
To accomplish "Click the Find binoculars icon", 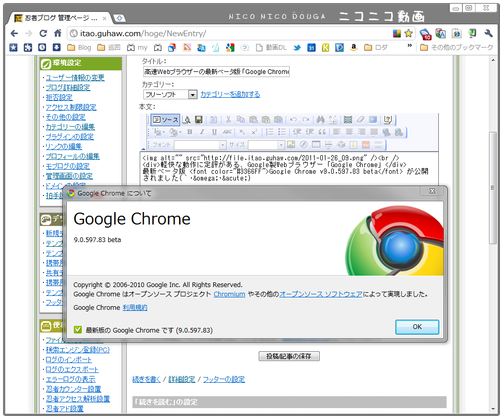I will pyautogui.click(x=320, y=120).
